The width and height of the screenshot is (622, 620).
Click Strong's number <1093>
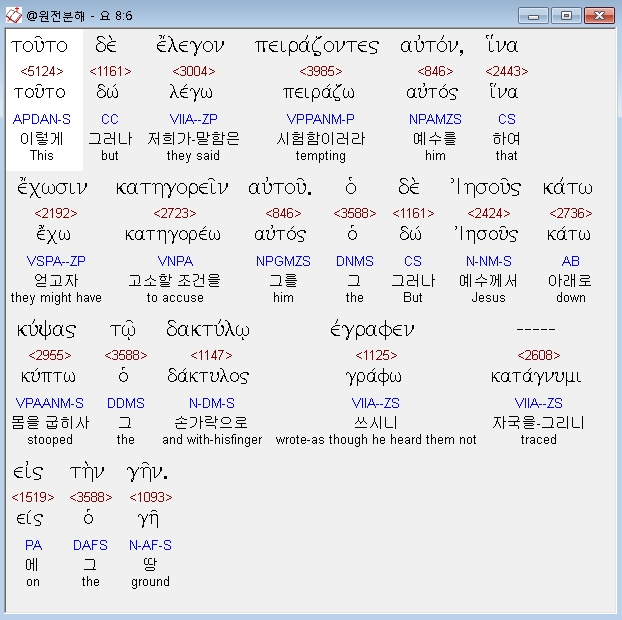pyautogui.click(x=151, y=497)
